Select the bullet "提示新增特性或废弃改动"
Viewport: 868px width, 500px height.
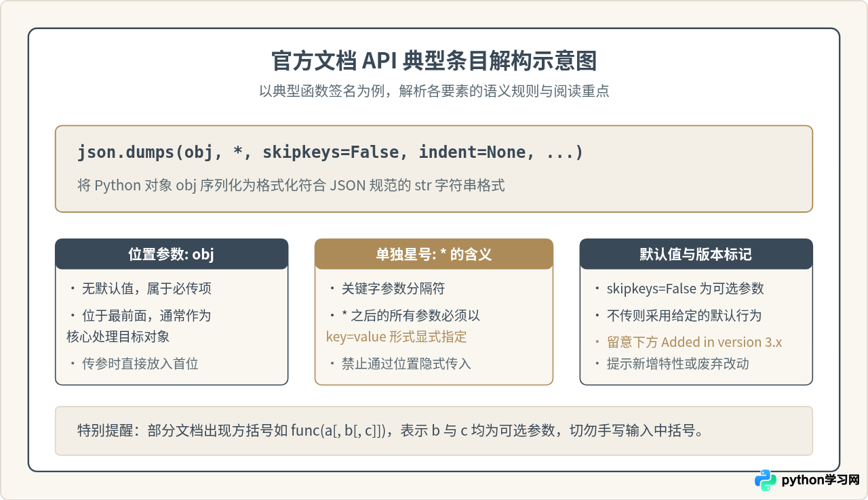[x=671, y=364]
